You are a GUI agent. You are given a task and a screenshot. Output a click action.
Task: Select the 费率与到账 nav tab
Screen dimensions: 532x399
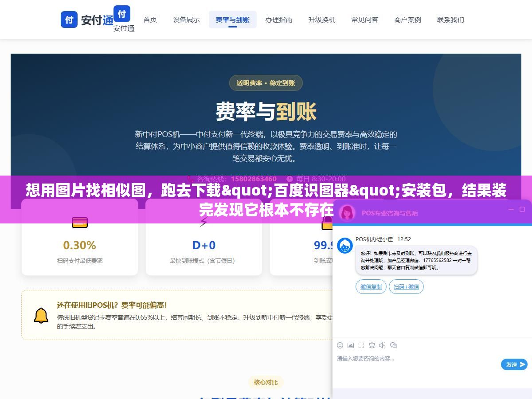pos(233,20)
